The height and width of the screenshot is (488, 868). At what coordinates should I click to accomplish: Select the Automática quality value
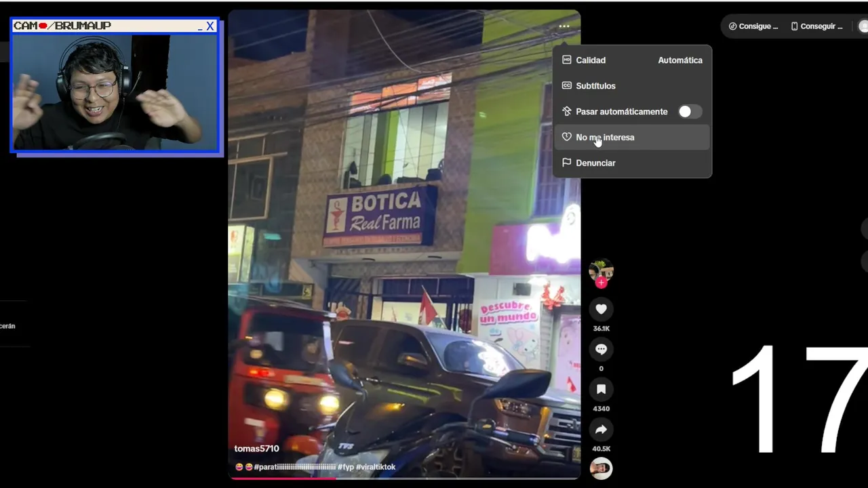tap(680, 60)
